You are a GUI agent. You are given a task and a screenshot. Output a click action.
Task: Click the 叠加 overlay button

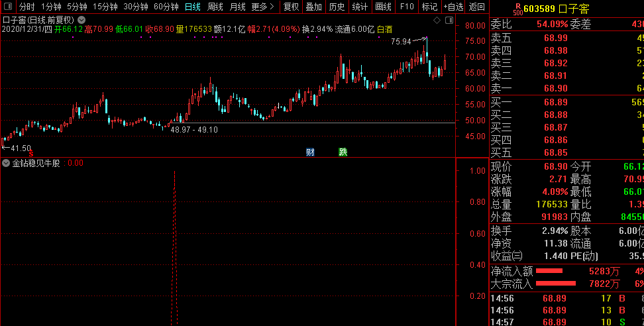(x=314, y=7)
